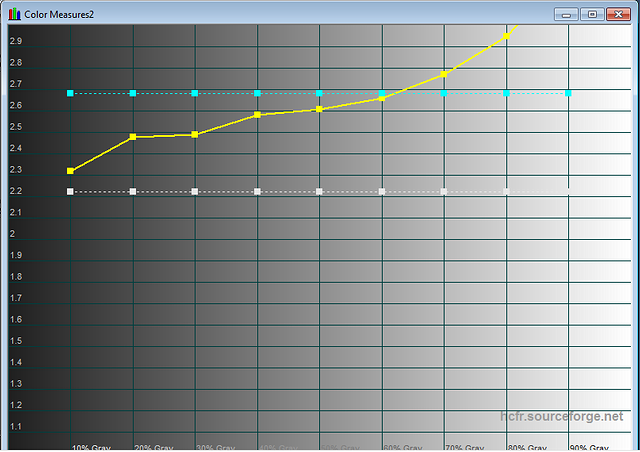Click white 2.2 reference marker at 60% Gray
Screen dimensions: 640x452
(x=382, y=191)
